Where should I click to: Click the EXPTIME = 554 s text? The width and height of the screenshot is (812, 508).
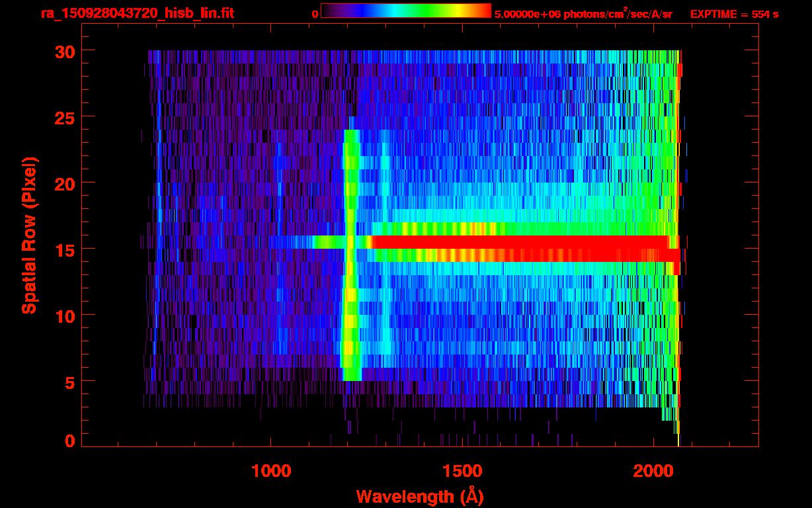(x=734, y=14)
